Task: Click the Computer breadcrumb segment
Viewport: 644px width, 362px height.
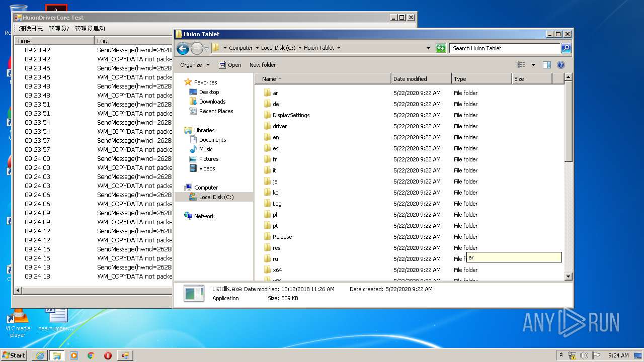Action: coord(240,48)
